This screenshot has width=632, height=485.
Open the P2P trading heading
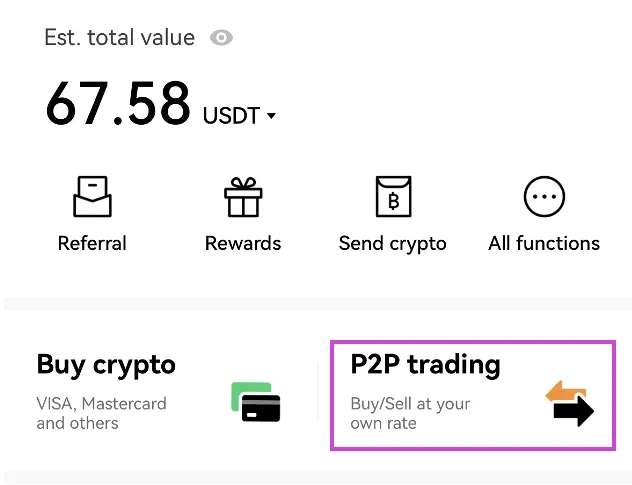tap(425, 365)
